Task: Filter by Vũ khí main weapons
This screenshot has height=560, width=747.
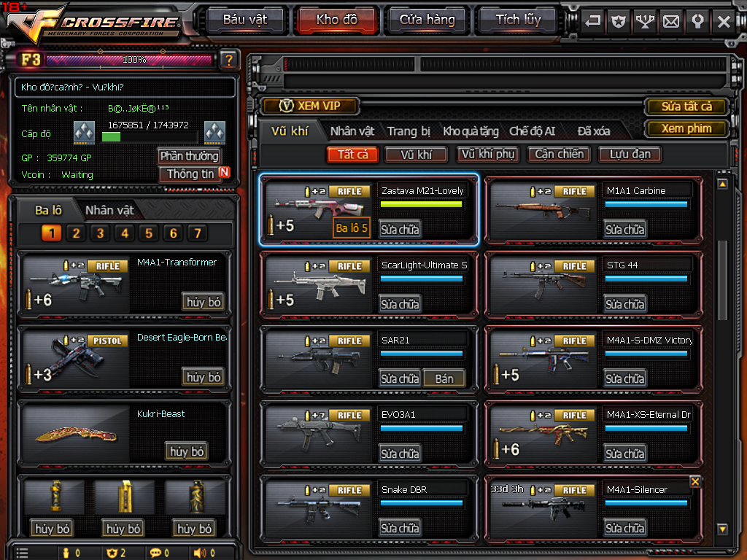Action: pyautogui.click(x=416, y=155)
